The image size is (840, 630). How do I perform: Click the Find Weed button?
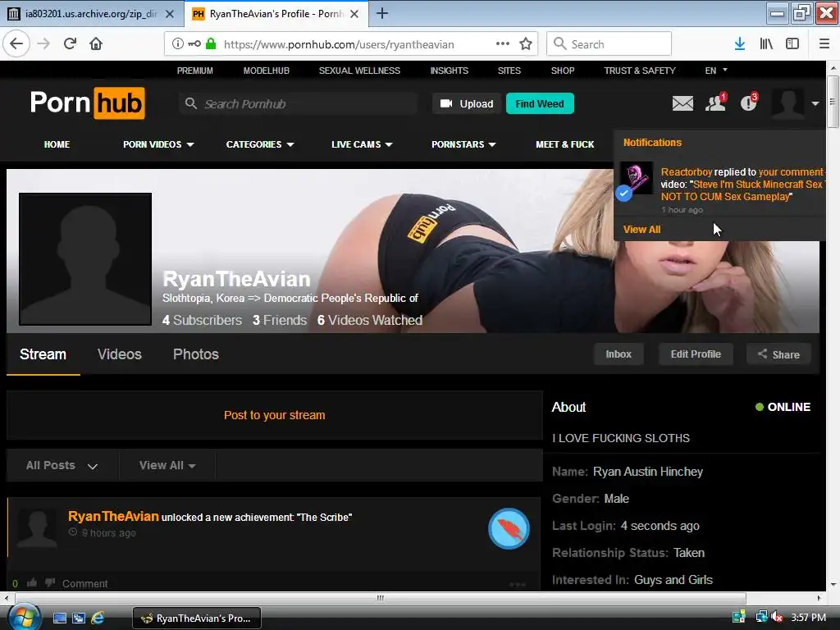pyautogui.click(x=540, y=103)
